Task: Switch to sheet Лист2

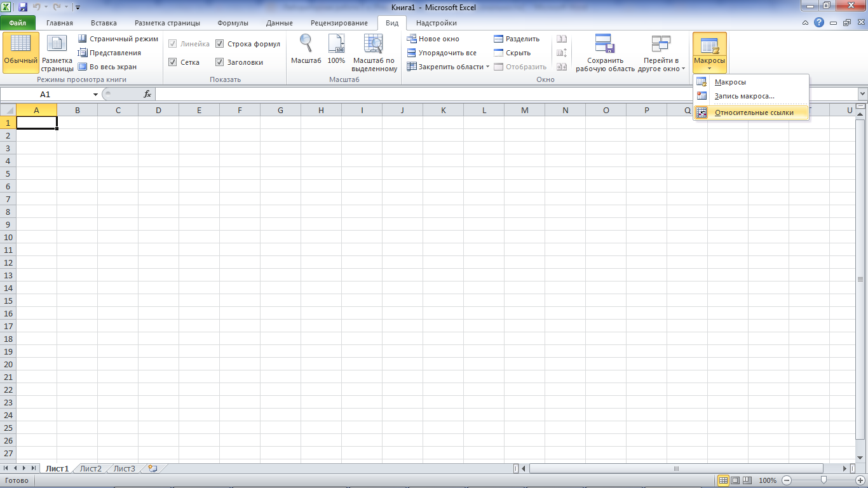Action: coord(90,468)
